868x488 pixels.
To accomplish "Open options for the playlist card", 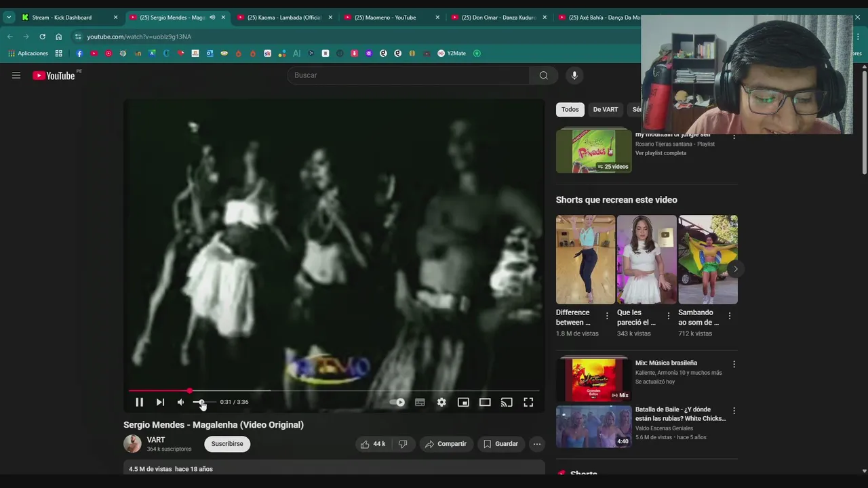I will [x=734, y=136].
